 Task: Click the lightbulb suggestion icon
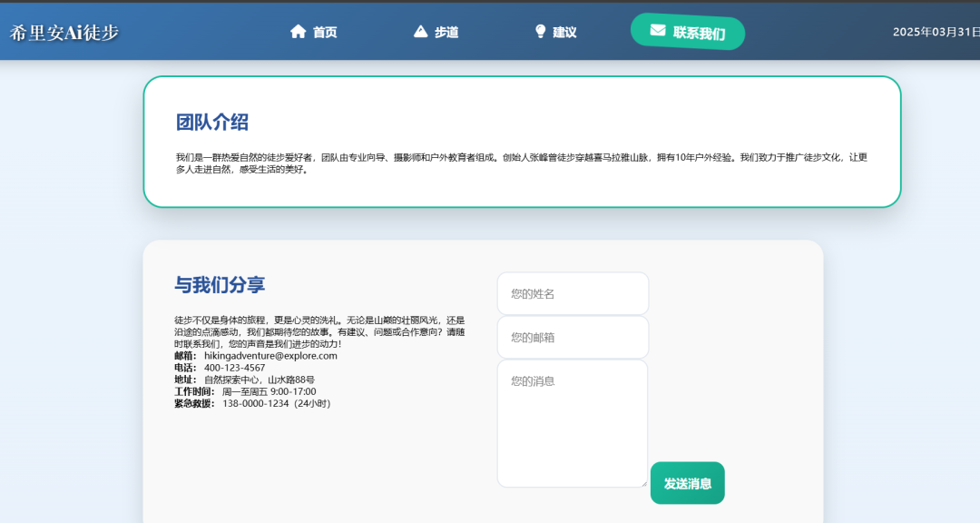541,31
